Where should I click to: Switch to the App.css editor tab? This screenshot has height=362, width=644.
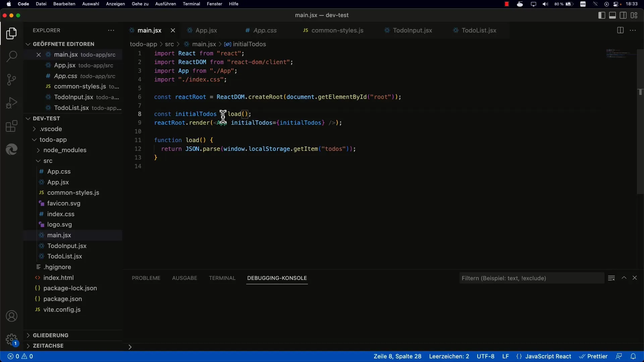click(265, 30)
